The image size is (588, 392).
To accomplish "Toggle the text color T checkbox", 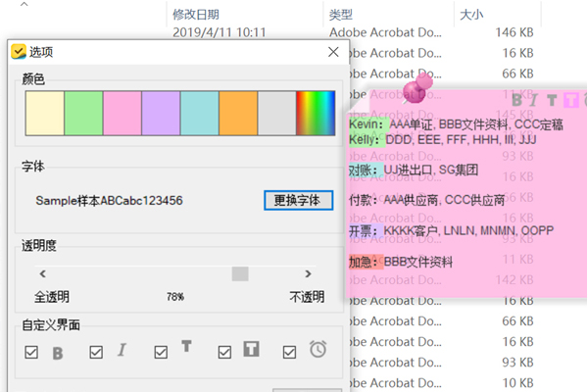I will [161, 352].
